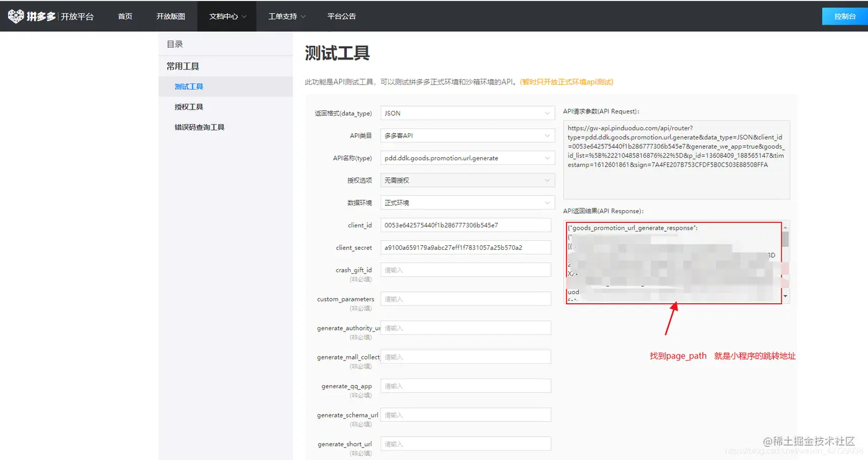The height and width of the screenshot is (460, 868).
Task: Click the Pinduoduo open platform logo
Action: 51,16
